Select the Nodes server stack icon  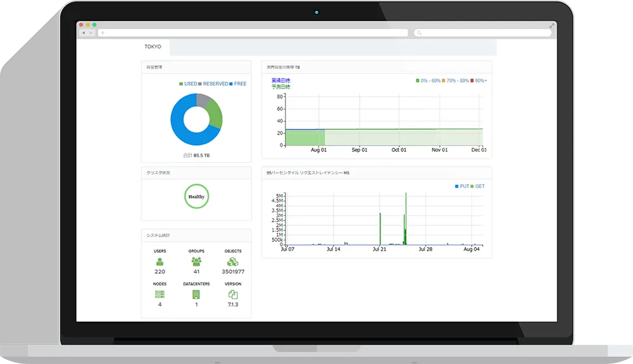coord(160,294)
